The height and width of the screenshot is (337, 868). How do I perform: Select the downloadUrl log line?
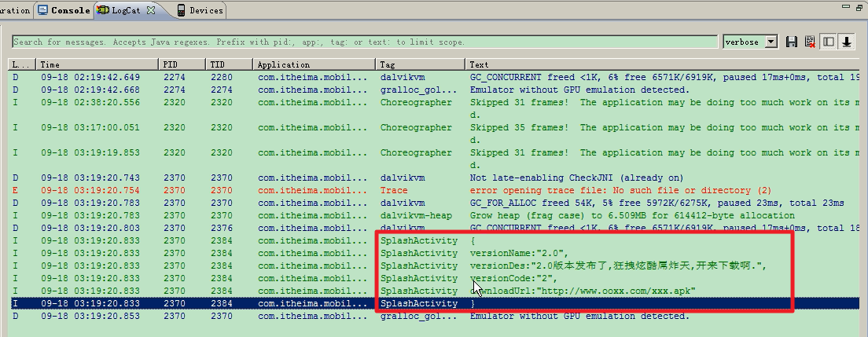[x=583, y=291]
